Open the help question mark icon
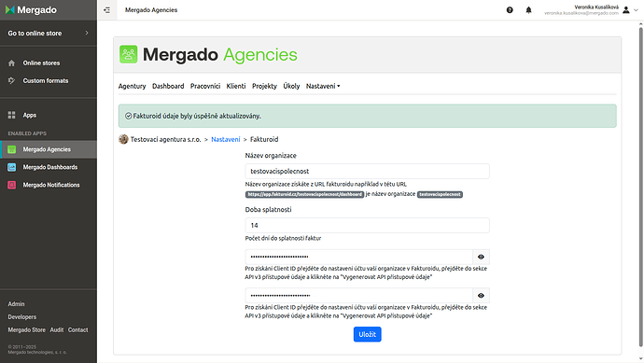Image resolution: width=644 pixels, height=363 pixels. point(510,10)
